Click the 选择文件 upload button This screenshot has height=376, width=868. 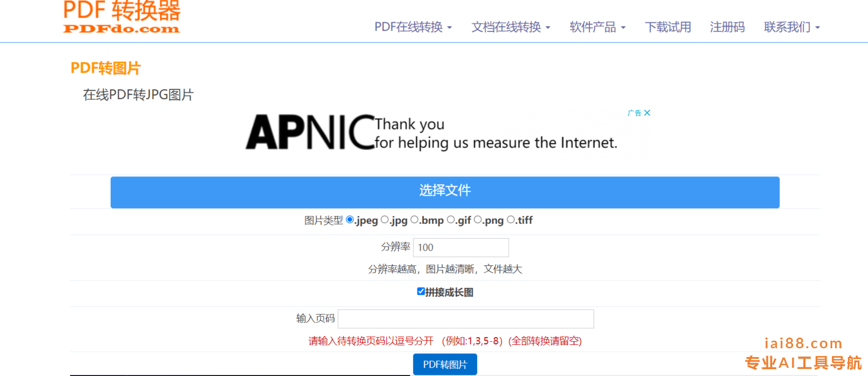445,192
